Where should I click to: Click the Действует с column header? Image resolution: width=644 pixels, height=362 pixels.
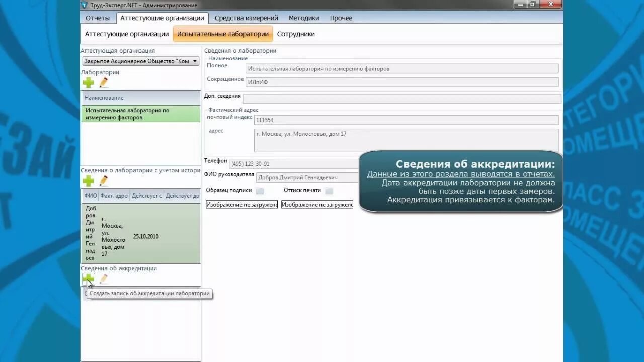147,196
